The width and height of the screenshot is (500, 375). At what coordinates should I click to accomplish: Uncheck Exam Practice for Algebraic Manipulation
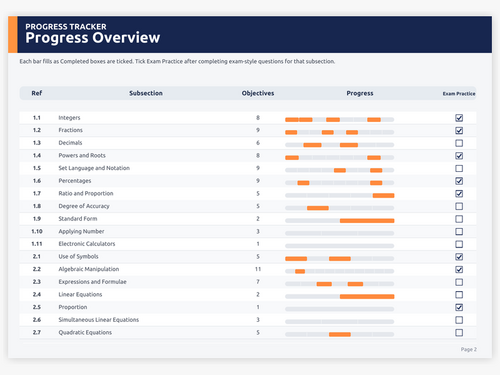(x=459, y=269)
